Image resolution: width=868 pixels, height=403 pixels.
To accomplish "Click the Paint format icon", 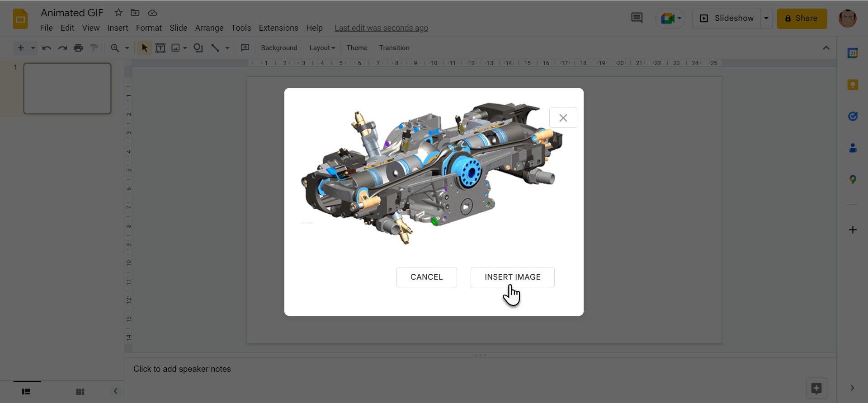I will pos(94,48).
